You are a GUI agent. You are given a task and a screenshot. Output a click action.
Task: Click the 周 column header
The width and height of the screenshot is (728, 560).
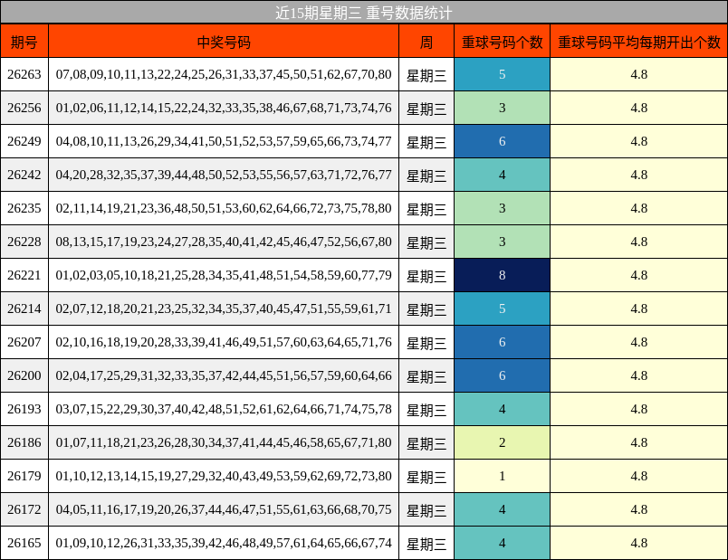426,43
